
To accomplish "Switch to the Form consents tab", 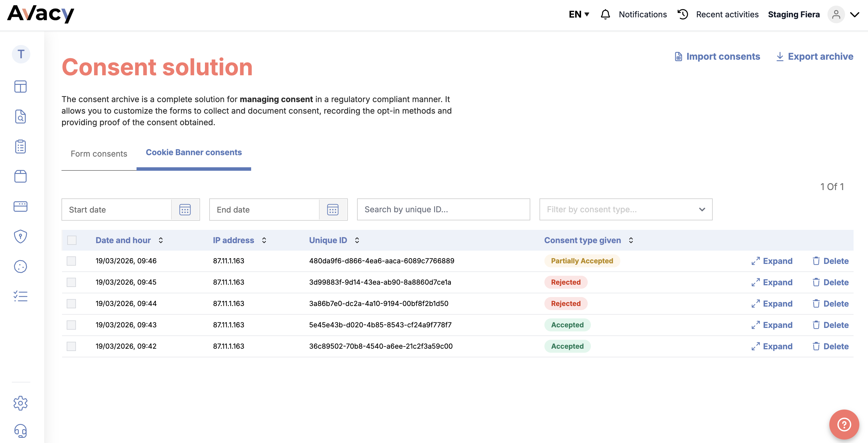I will tap(99, 154).
